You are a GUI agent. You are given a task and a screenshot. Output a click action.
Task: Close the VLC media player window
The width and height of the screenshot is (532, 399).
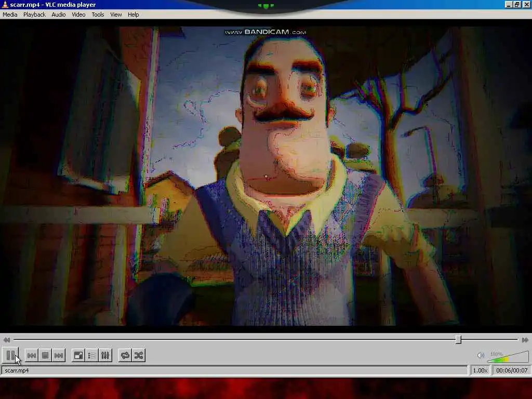point(526,4)
